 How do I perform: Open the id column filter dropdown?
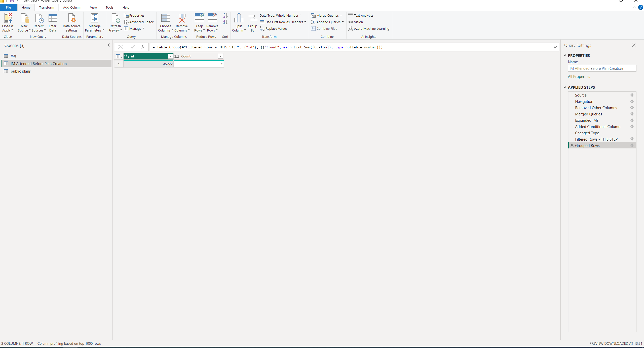pos(170,56)
